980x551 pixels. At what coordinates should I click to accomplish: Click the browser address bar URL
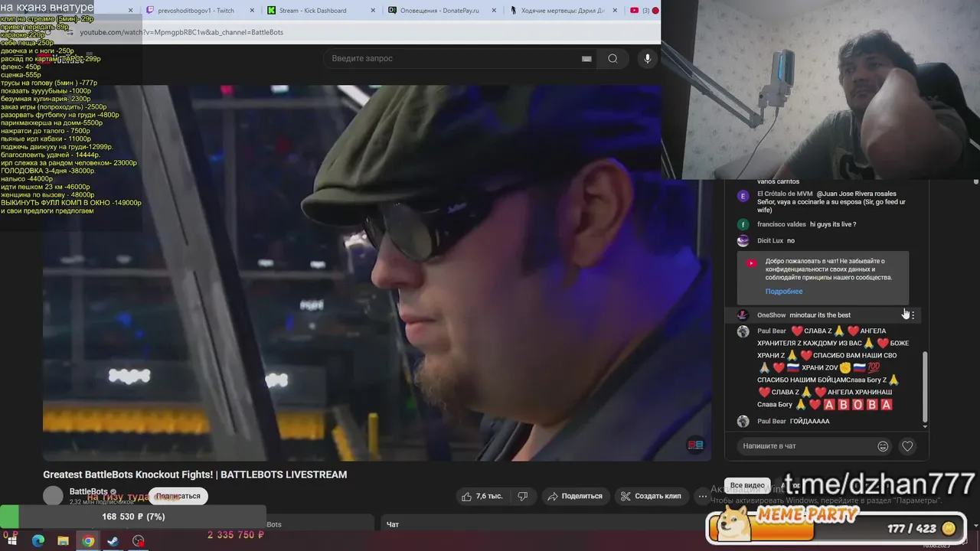tap(181, 32)
